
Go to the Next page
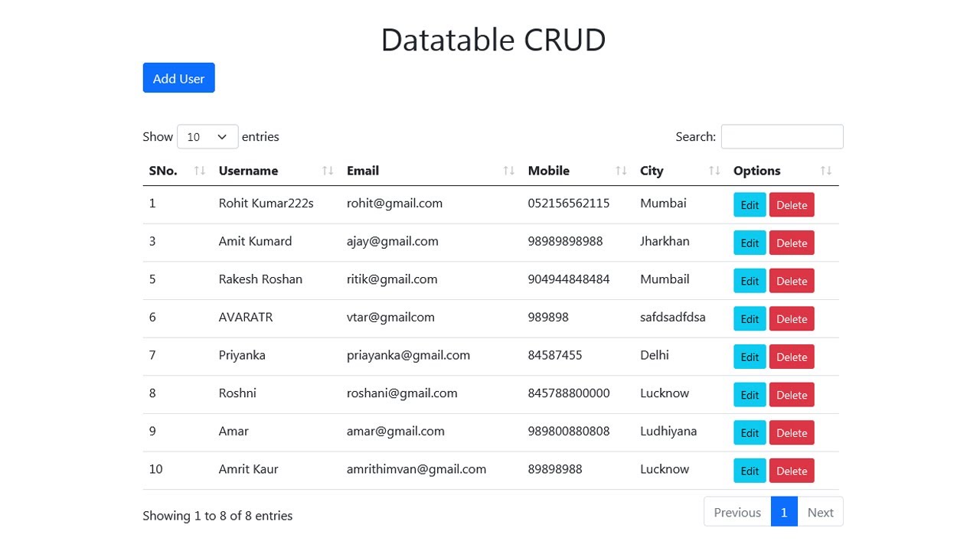(x=820, y=513)
